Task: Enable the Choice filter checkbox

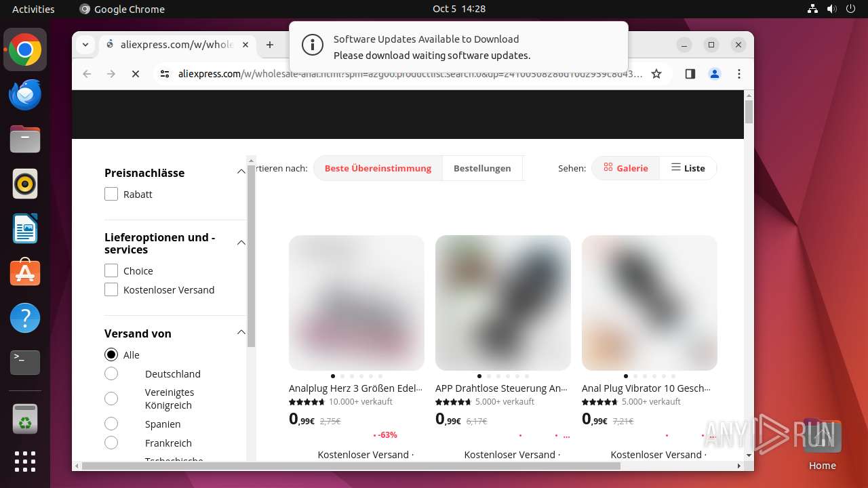Action: tap(111, 270)
